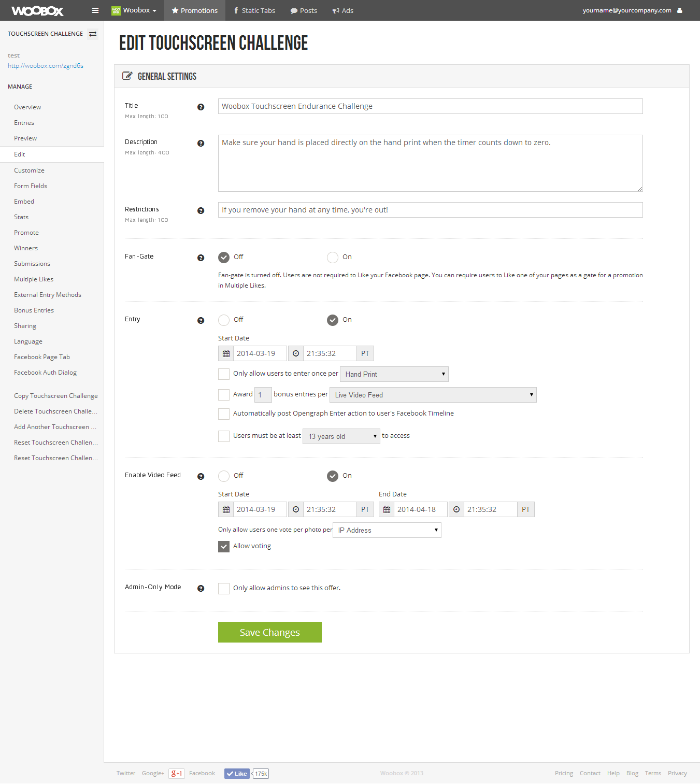Viewport: 700px width, 784px height.
Task: Expand the 13 years old age dropdown
Action: pos(341,436)
